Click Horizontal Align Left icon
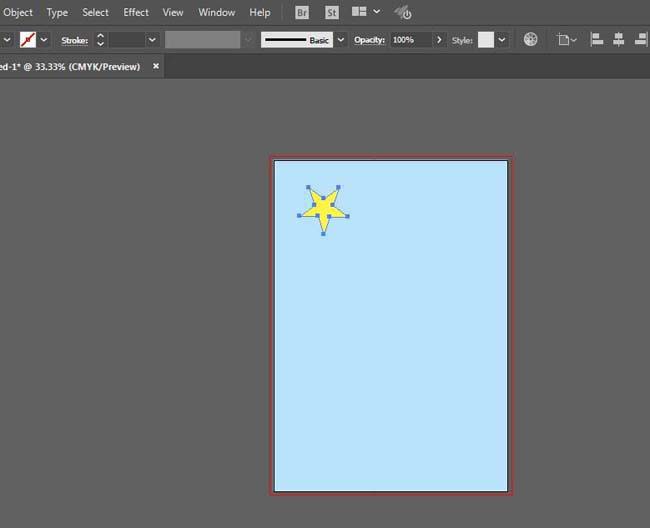 click(x=597, y=40)
